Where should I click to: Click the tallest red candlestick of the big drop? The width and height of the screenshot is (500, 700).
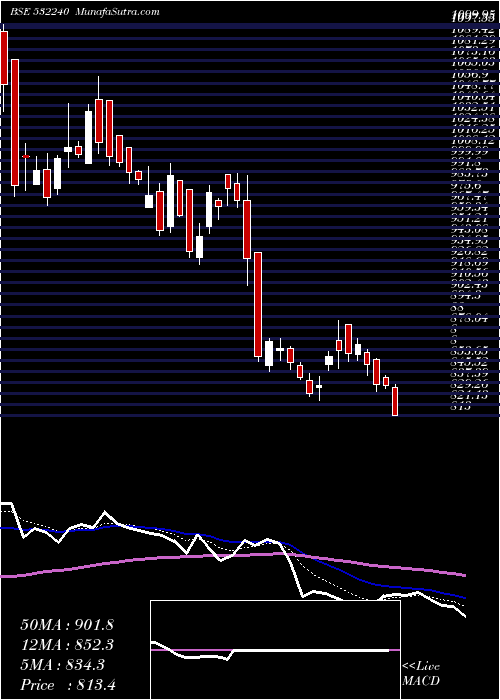tap(258, 304)
